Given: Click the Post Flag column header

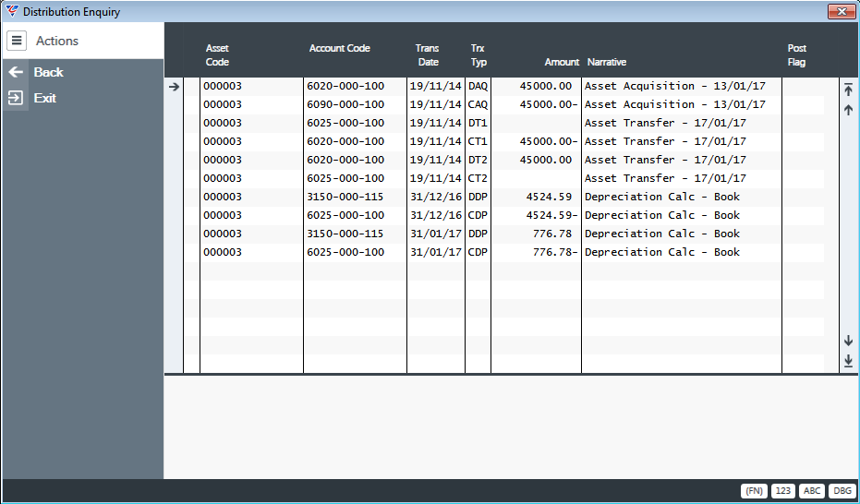Looking at the screenshot, I should 796,54.
